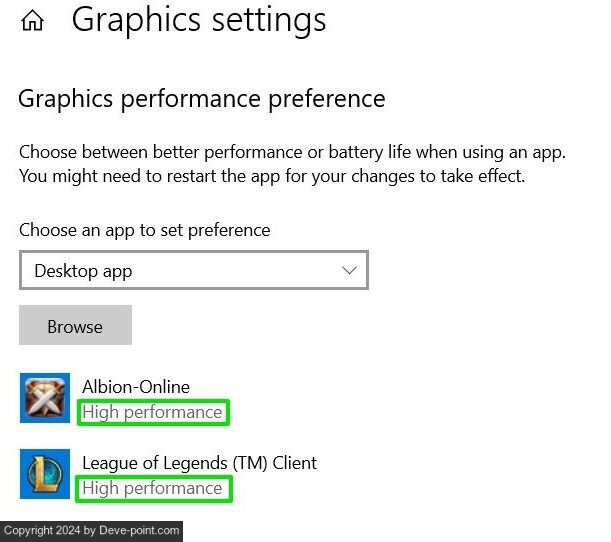611x542 pixels.
Task: Click the Deve-point.com text in the watermark
Action: click(x=140, y=531)
